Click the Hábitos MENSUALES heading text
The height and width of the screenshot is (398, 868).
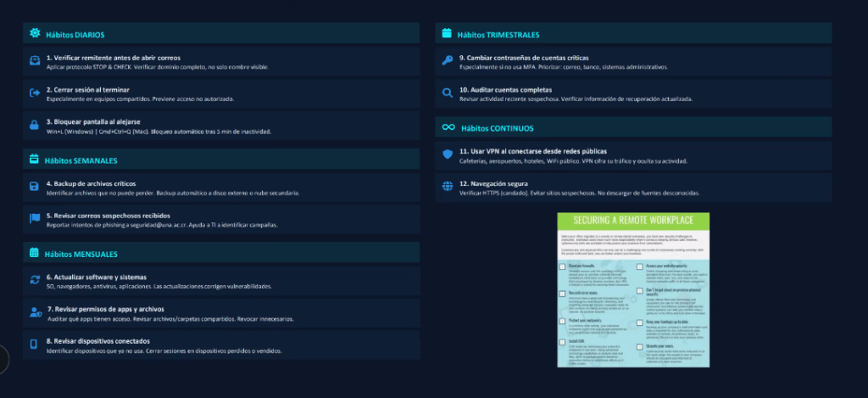pos(81,253)
